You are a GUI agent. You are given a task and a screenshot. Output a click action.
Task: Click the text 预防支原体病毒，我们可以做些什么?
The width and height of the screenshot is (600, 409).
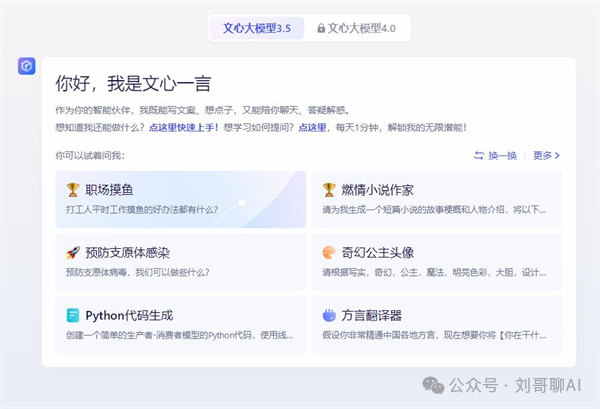138,272
